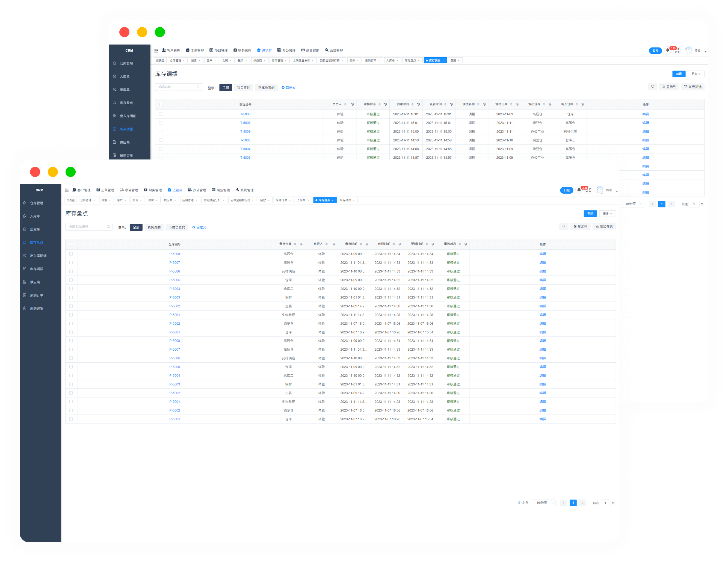Click the notification bell with 308 badge
728x562 pixels.
(579, 190)
